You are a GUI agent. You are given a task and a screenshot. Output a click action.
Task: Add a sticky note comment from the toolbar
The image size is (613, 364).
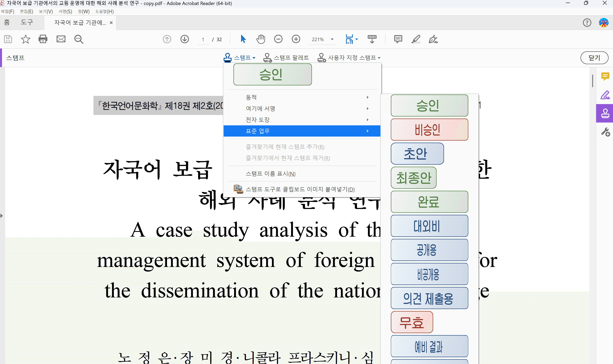[x=398, y=39]
